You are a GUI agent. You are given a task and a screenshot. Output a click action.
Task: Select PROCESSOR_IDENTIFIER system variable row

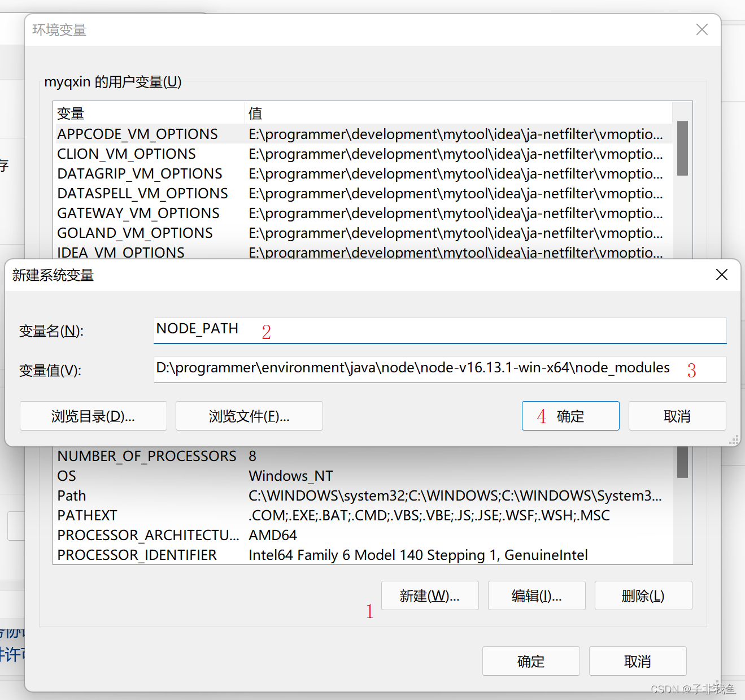point(363,555)
